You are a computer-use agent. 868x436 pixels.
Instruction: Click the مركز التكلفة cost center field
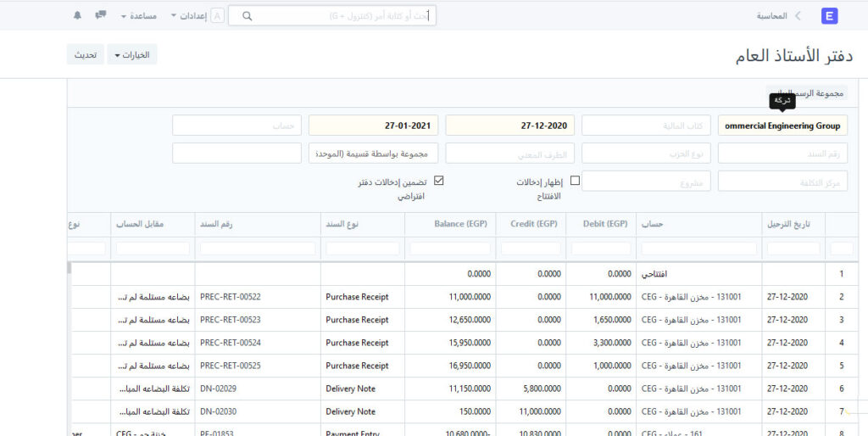pyautogui.click(x=782, y=182)
